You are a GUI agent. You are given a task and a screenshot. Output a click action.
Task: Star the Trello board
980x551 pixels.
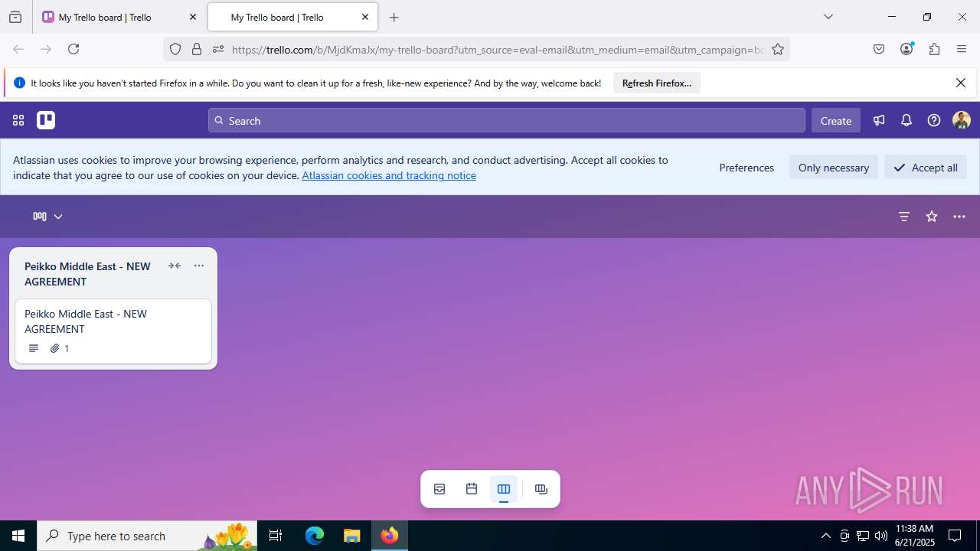pyautogui.click(x=932, y=217)
